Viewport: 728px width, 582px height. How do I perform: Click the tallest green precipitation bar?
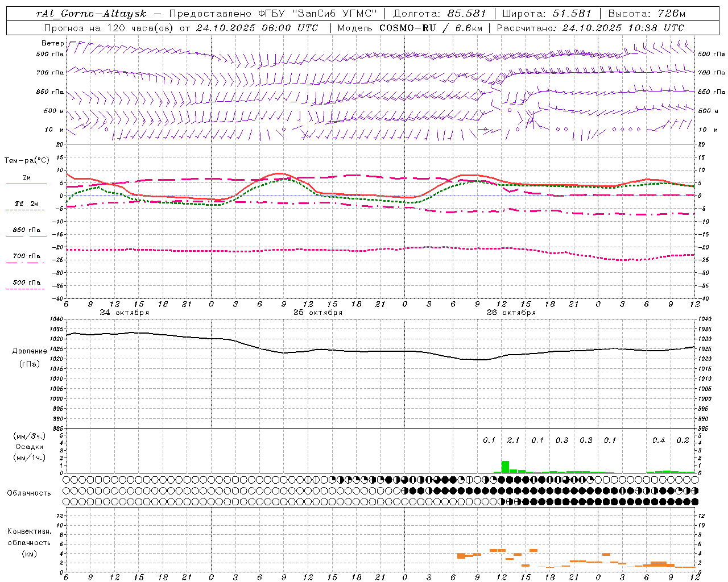coord(505,467)
